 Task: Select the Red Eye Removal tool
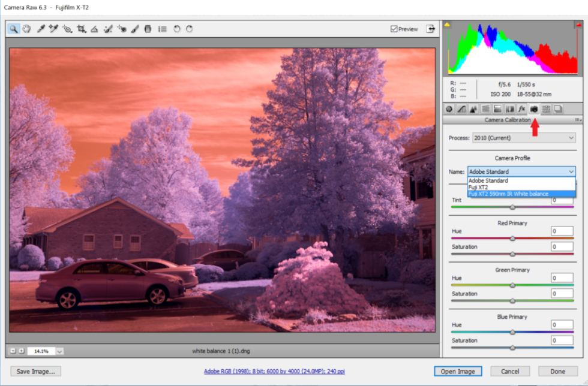point(121,29)
